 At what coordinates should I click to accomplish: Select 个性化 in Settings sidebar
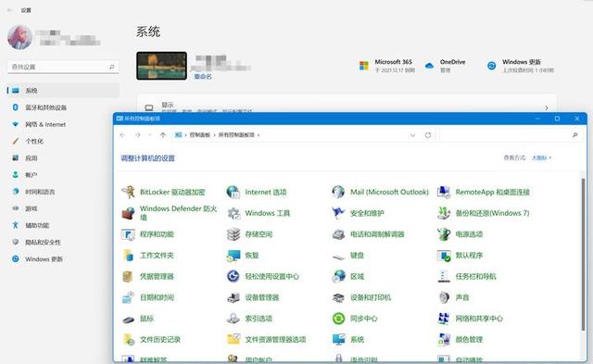(63, 142)
